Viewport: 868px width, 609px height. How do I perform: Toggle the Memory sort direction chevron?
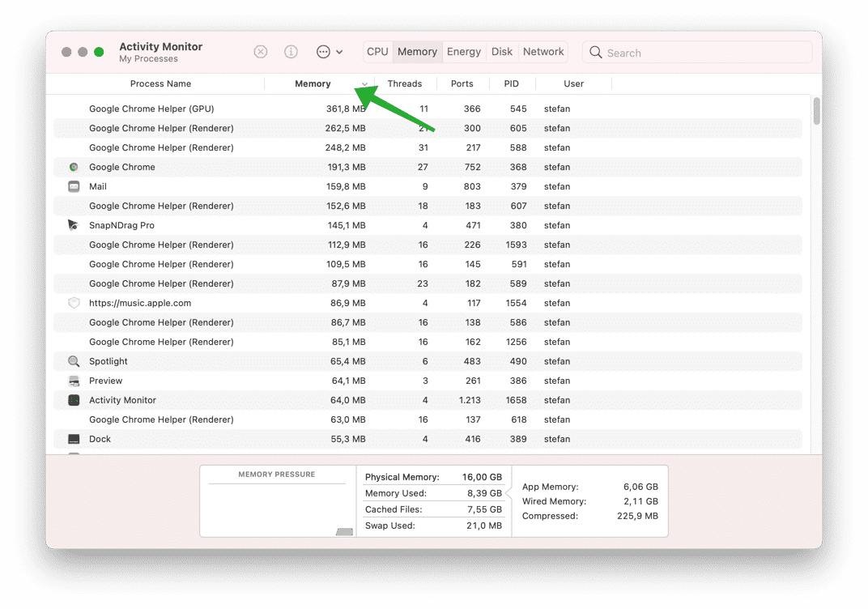[x=365, y=83]
